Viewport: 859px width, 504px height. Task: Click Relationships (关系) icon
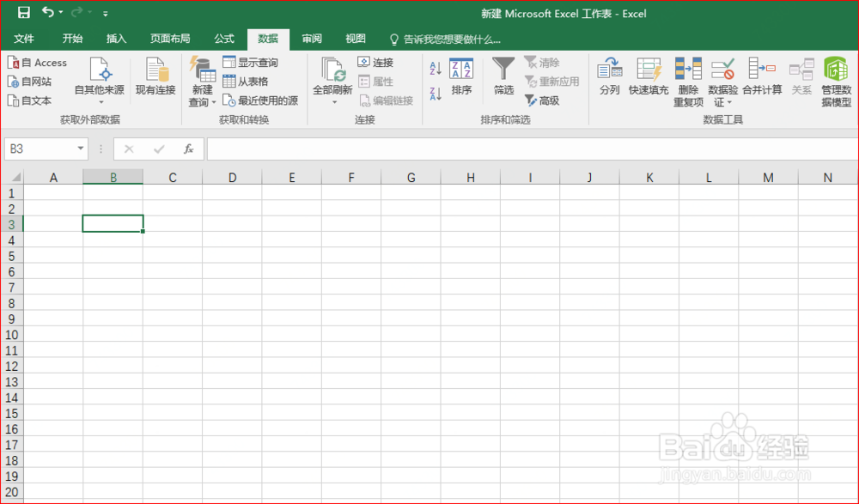tap(801, 76)
